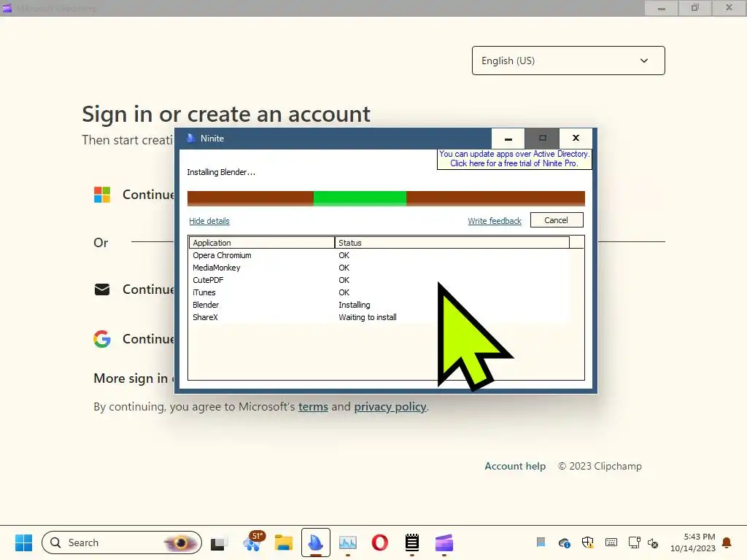
Task: Click the taskbar Search box
Action: coord(122,542)
